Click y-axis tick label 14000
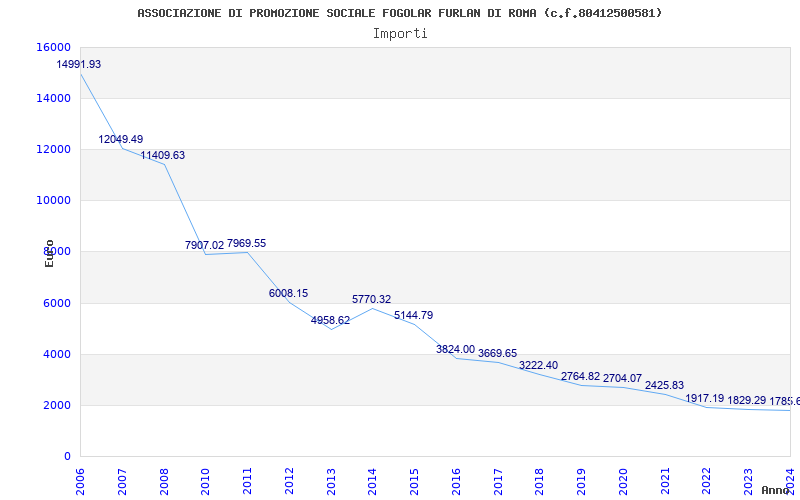The height and width of the screenshot is (500, 800). [x=54, y=98]
